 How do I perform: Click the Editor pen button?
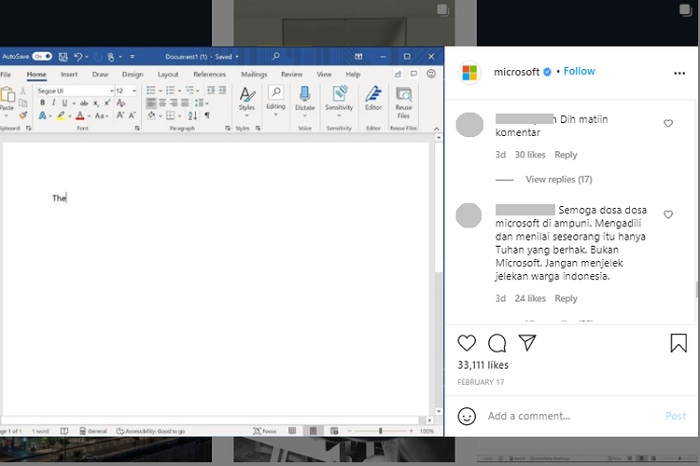pyautogui.click(x=373, y=99)
